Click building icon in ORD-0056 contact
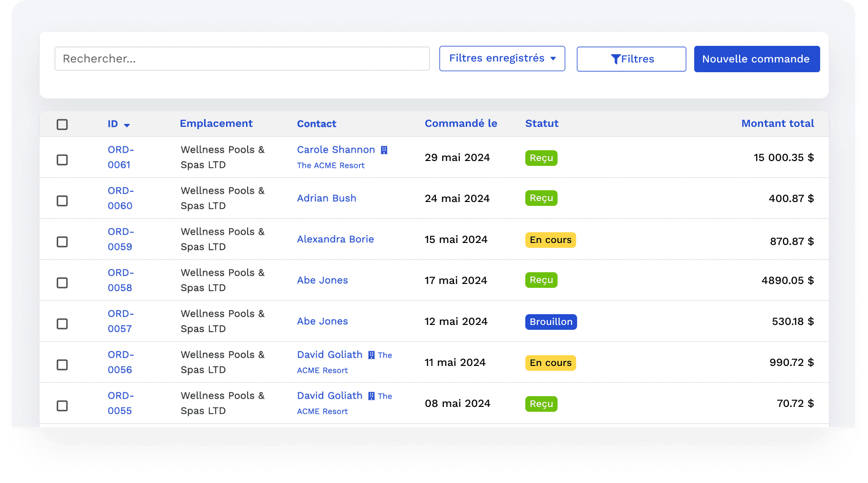The image size is (868, 483). 372,355
